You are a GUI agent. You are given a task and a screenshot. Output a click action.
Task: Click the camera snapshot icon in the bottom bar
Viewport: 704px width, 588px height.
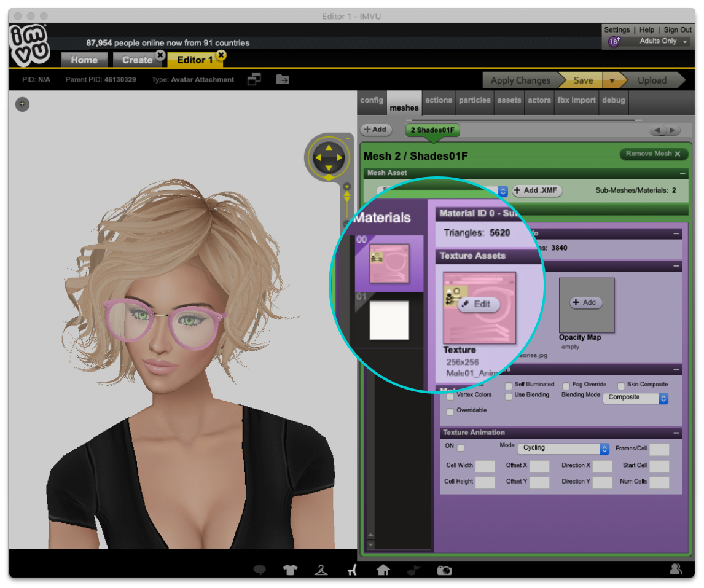445,570
